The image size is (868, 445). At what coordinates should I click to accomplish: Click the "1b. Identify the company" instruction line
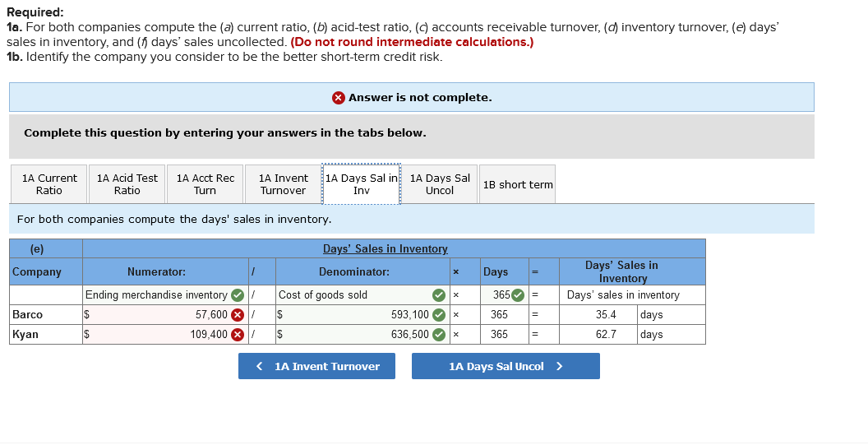pos(224,57)
